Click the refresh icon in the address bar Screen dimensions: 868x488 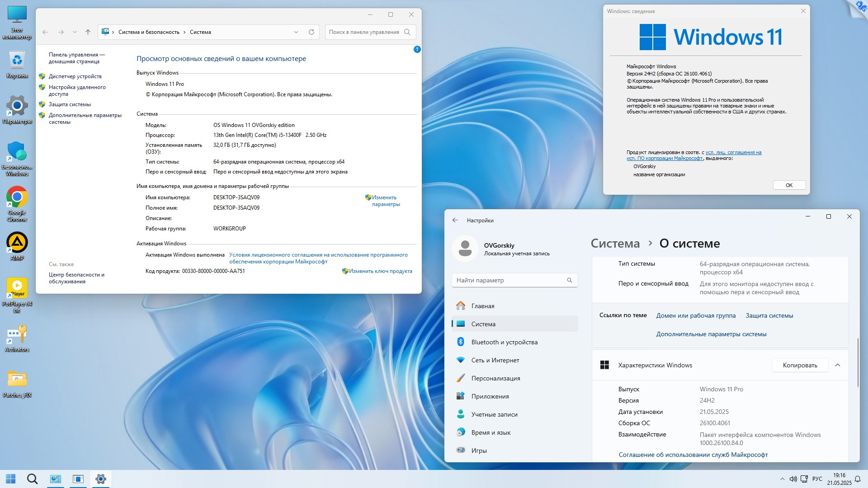pos(311,32)
